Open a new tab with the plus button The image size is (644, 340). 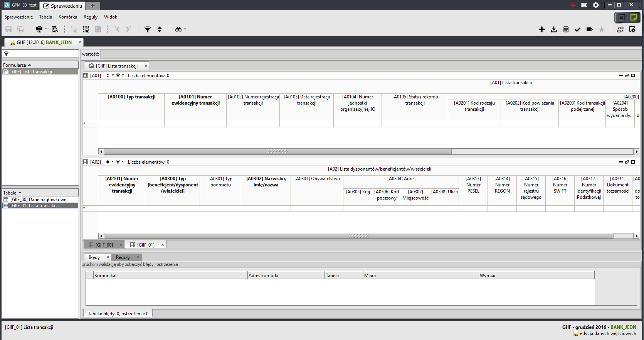pos(92,6)
